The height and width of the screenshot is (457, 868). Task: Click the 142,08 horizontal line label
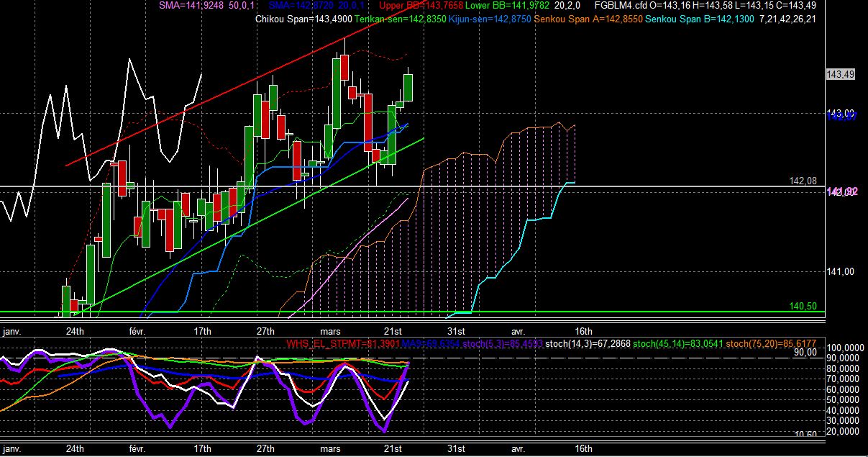(x=802, y=181)
